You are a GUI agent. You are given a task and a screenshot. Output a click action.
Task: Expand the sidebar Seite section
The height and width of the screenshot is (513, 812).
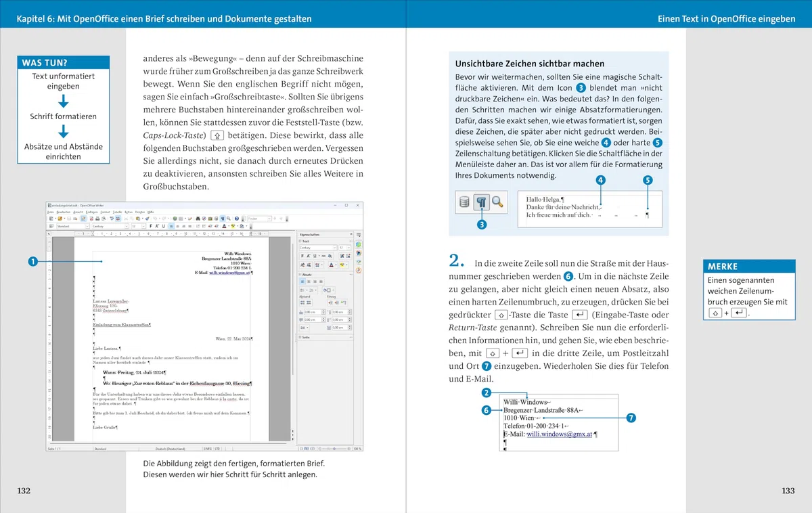300,337
